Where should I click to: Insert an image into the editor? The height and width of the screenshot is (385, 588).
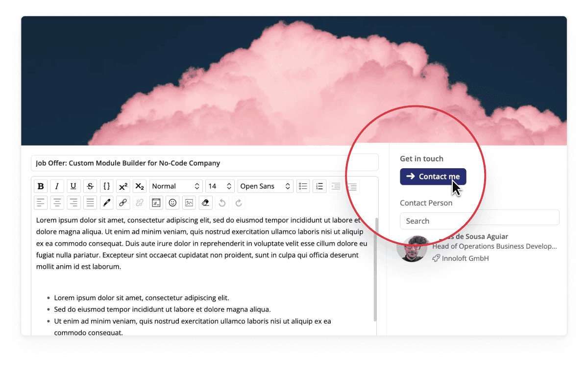(189, 203)
